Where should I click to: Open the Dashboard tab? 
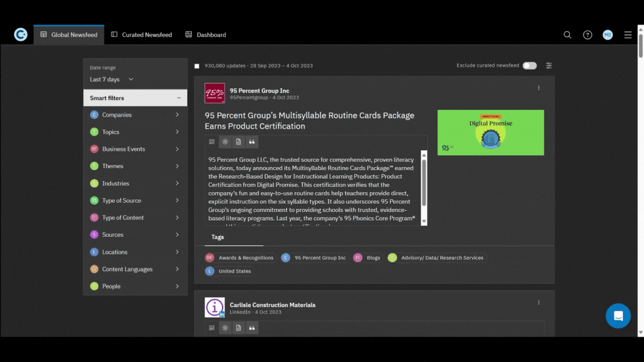click(x=206, y=35)
